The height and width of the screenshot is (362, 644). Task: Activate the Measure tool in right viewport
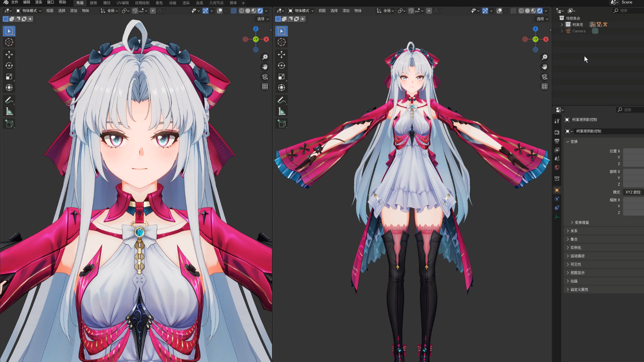point(282,112)
